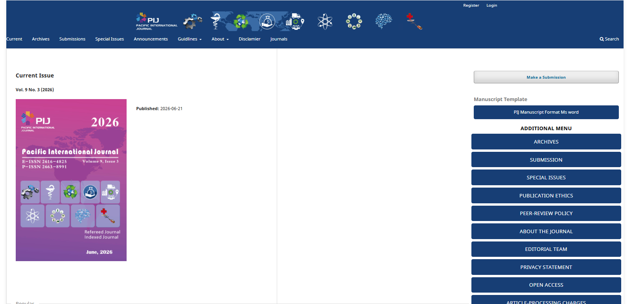Click the green recycling globe icon
The width and height of the screenshot is (644, 304).
tap(241, 22)
